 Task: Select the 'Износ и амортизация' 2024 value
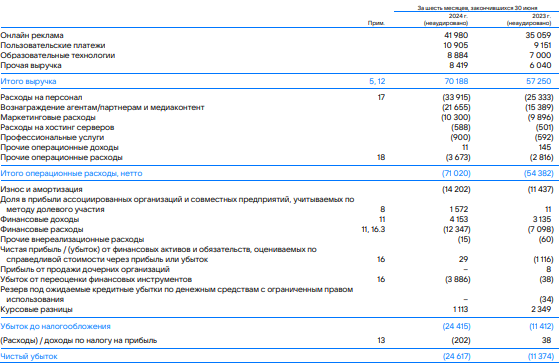click(456, 189)
